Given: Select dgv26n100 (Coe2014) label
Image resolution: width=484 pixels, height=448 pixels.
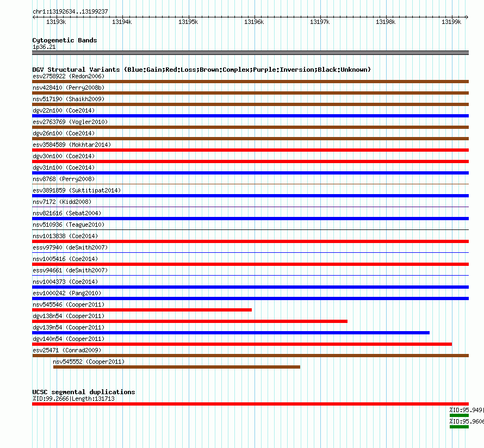Looking at the screenshot, I should coord(64,133).
